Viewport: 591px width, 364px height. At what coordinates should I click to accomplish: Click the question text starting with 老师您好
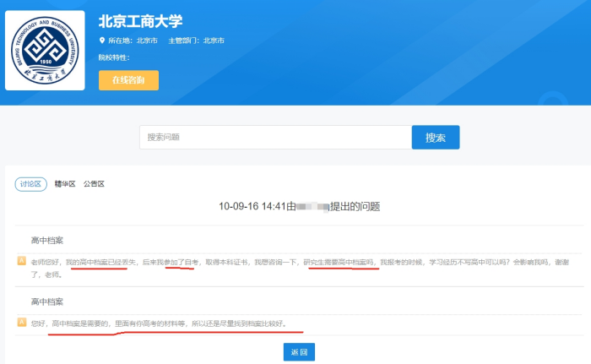(x=300, y=269)
